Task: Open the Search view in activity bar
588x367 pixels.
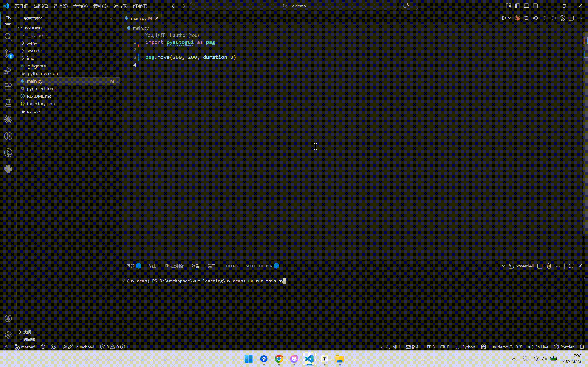Action: click(x=8, y=37)
